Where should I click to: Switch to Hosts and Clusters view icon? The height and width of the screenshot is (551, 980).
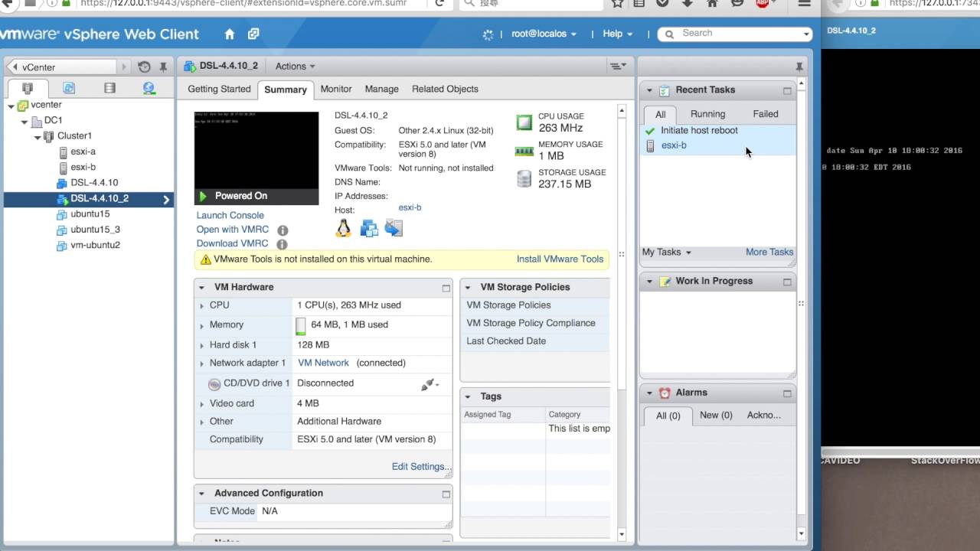28,88
